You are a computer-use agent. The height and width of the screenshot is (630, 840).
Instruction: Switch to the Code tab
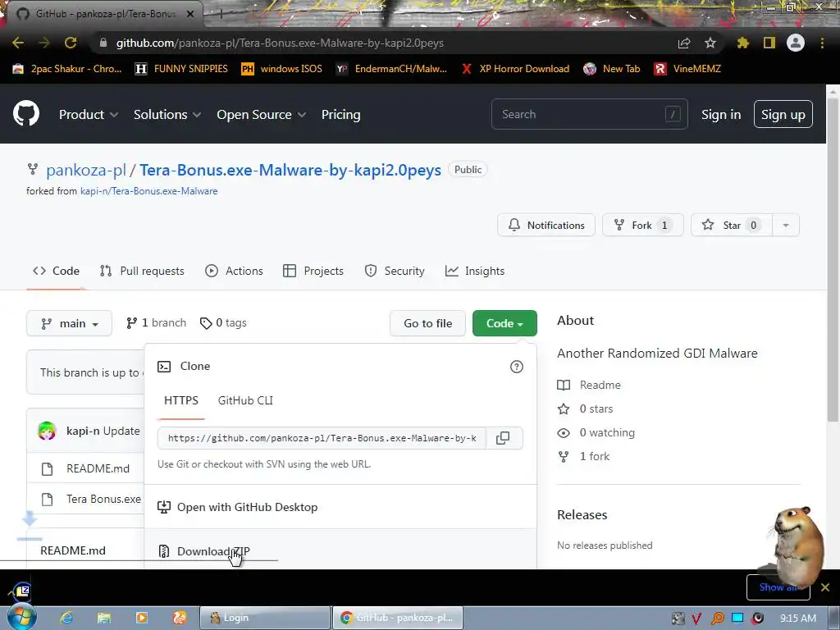(x=57, y=271)
